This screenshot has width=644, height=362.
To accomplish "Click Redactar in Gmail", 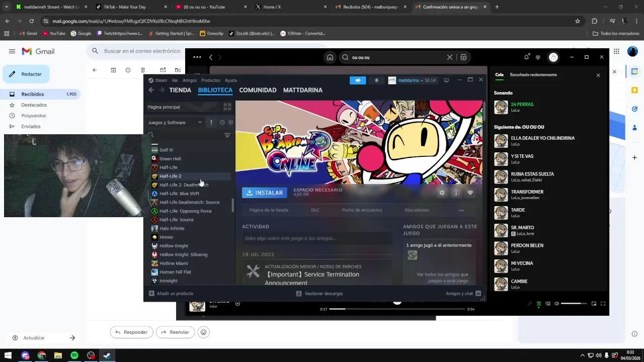I will (x=26, y=74).
